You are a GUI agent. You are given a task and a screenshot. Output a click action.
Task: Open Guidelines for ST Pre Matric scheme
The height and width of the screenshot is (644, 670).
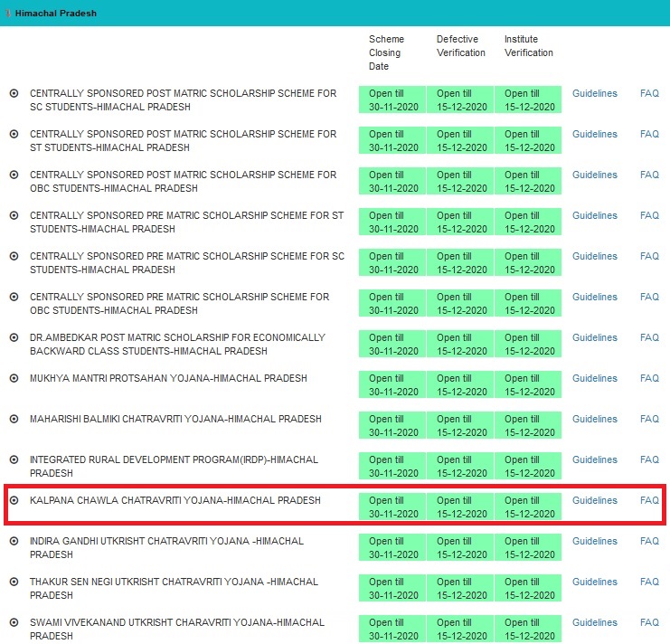tap(595, 215)
